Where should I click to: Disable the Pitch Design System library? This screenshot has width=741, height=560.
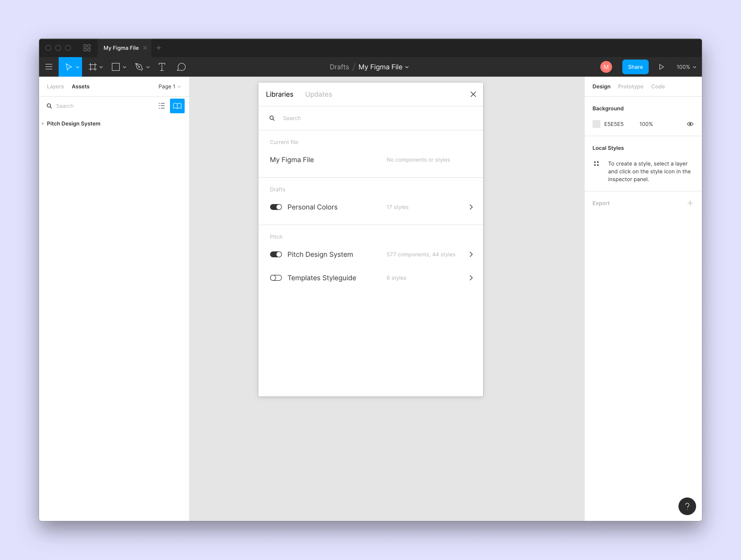click(x=276, y=254)
